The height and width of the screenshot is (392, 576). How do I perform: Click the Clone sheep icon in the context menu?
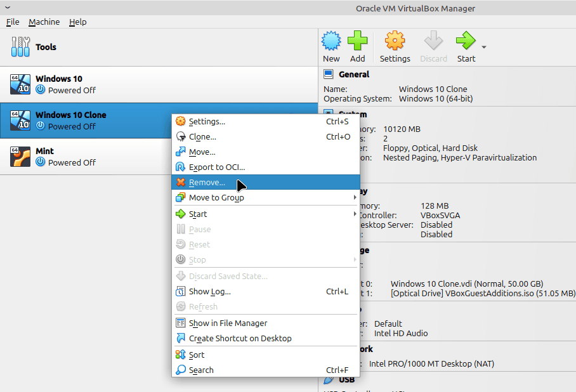click(x=180, y=136)
